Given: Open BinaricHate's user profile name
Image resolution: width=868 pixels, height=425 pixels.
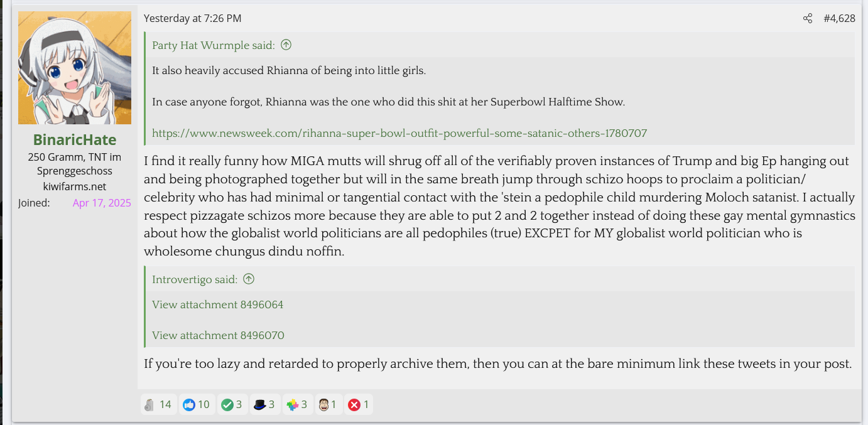Looking at the screenshot, I should (x=75, y=139).
